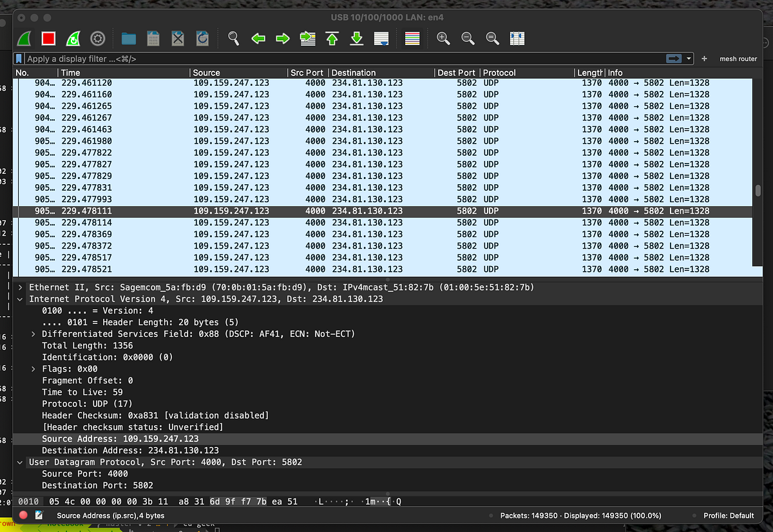Click the 'Profile: Default' status bar entry
773x532 pixels.
(728, 515)
